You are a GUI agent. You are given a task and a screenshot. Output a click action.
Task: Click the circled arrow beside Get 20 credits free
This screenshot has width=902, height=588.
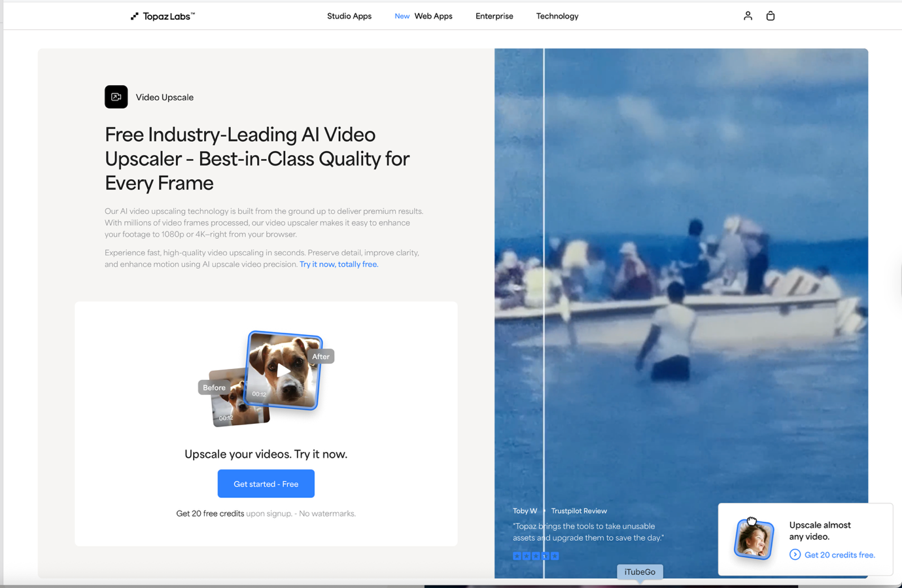coord(795,555)
